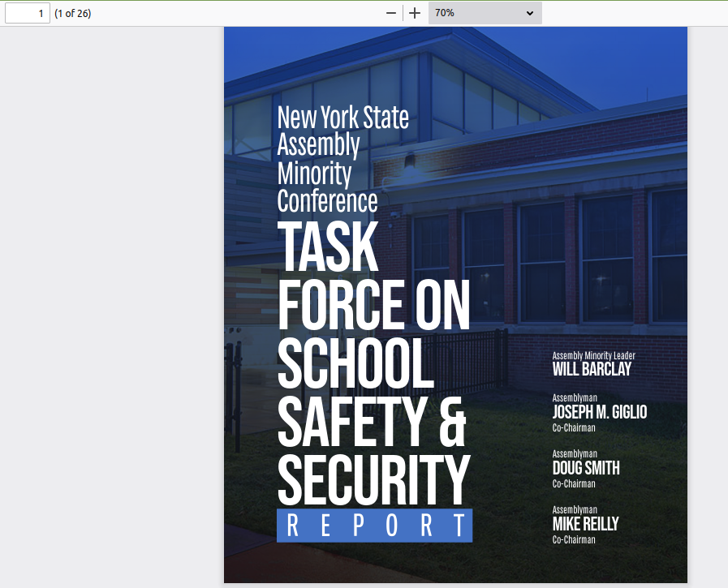
Task: Click the 'REPORT' blue banner on cover
Action: click(x=375, y=526)
